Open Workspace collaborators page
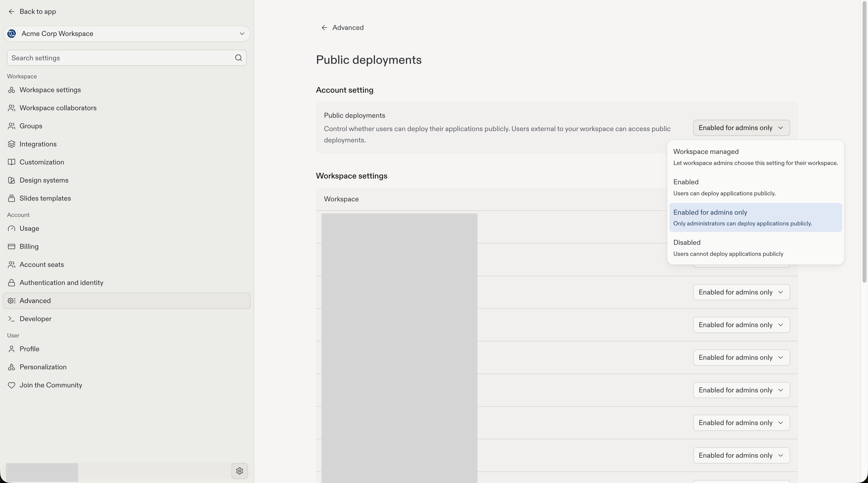Screen dimensions: 868x483 point(127,108)
